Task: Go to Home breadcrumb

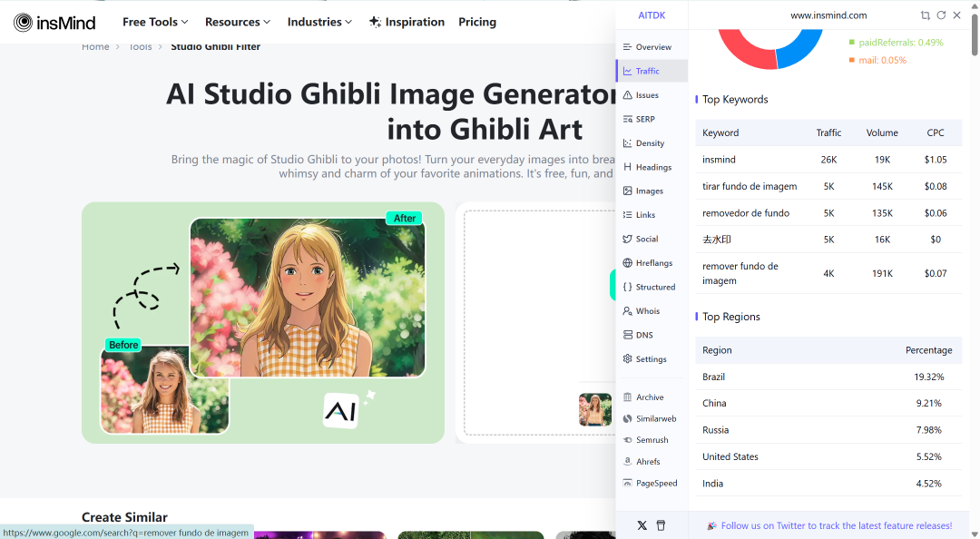Action: 95,47
